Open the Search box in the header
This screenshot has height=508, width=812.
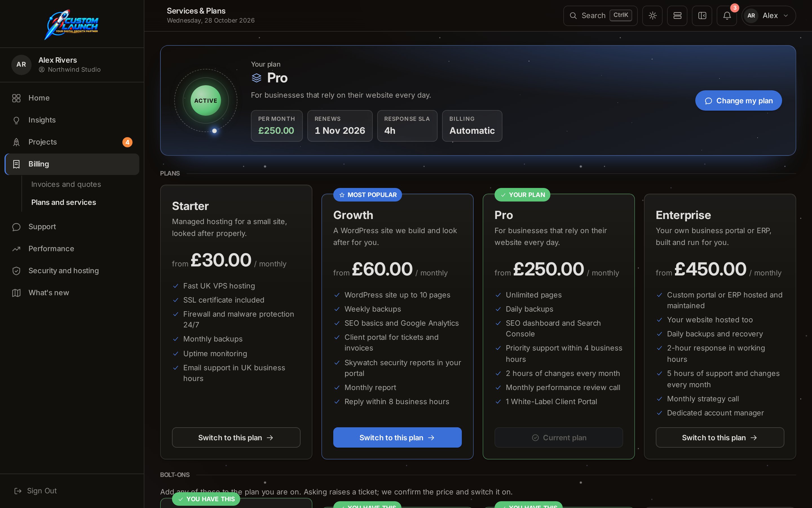(600, 16)
